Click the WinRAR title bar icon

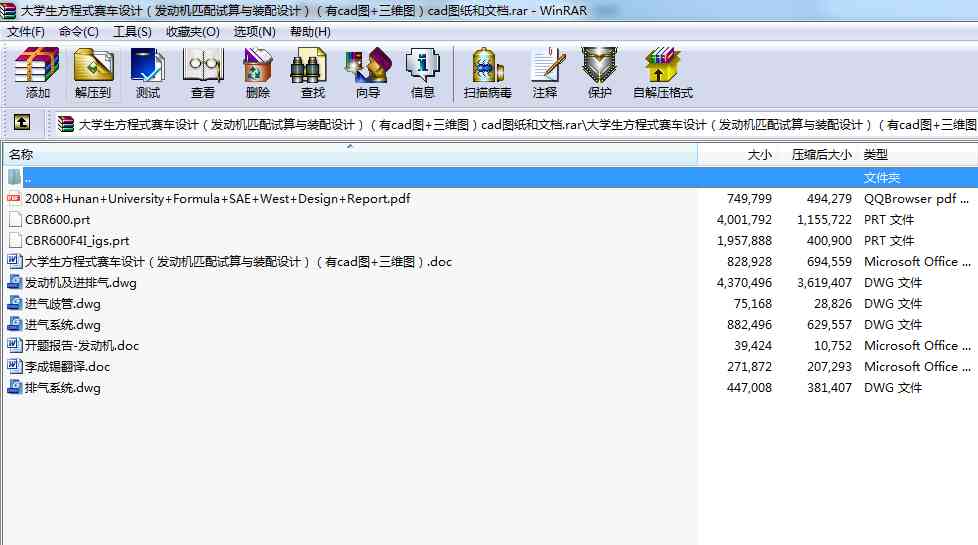pos(8,10)
